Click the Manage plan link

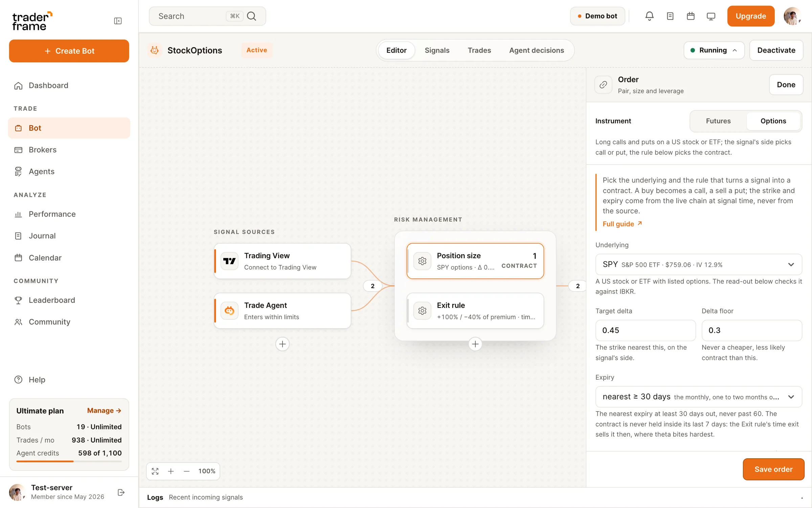104,410
